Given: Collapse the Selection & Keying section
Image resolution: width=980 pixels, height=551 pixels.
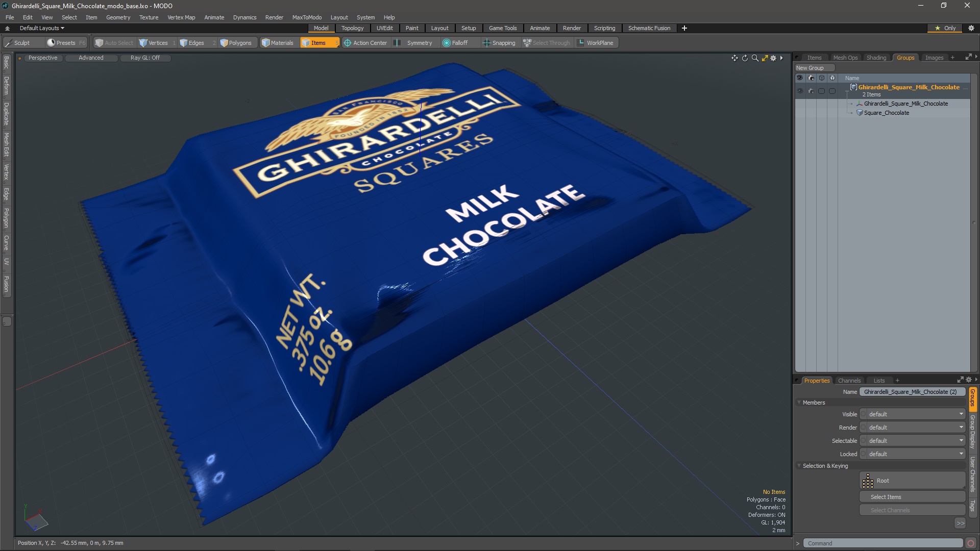Looking at the screenshot, I should [x=799, y=466].
